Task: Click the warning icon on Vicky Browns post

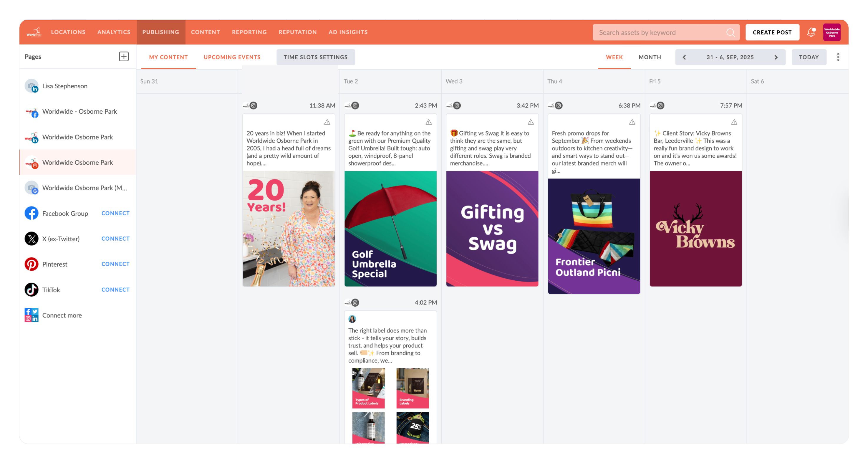Action: coord(734,122)
